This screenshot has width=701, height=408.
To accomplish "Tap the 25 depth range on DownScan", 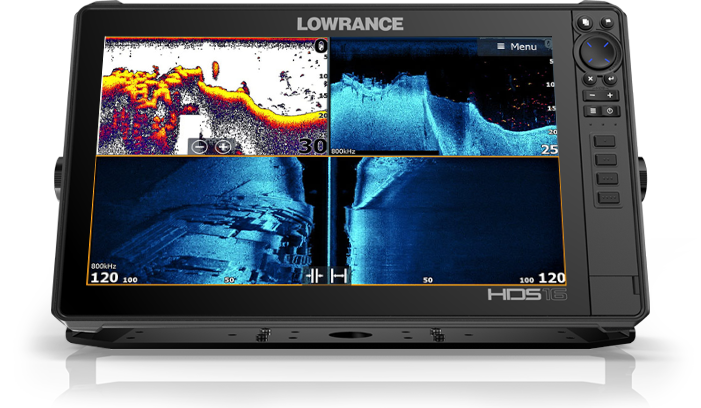I will click(549, 150).
